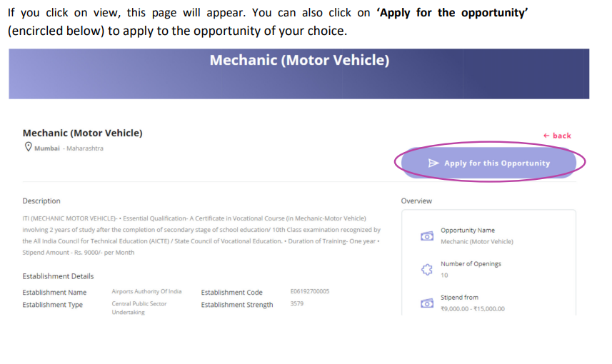This screenshot has width=612, height=364.
Task: Click the Mumbai - Maharashtra location text
Action: coord(69,148)
